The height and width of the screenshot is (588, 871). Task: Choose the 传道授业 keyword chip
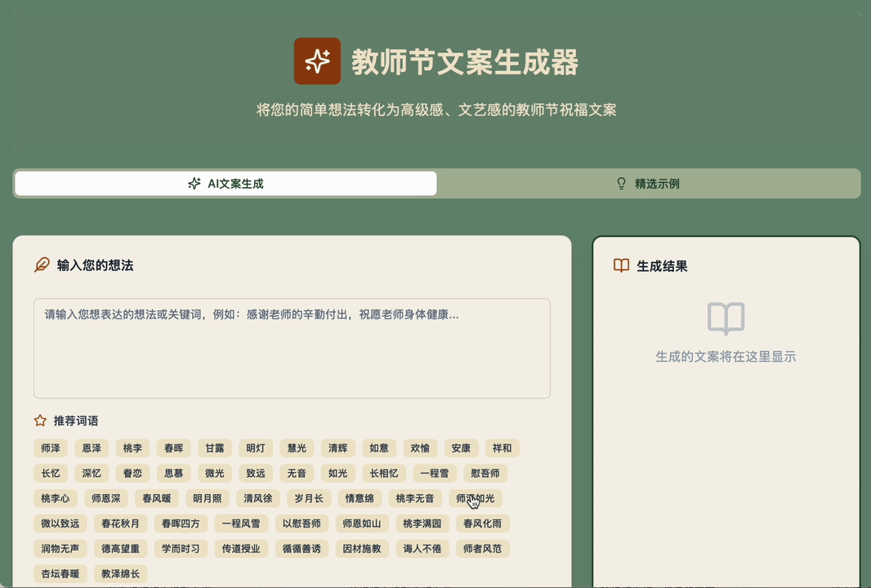[x=241, y=549]
